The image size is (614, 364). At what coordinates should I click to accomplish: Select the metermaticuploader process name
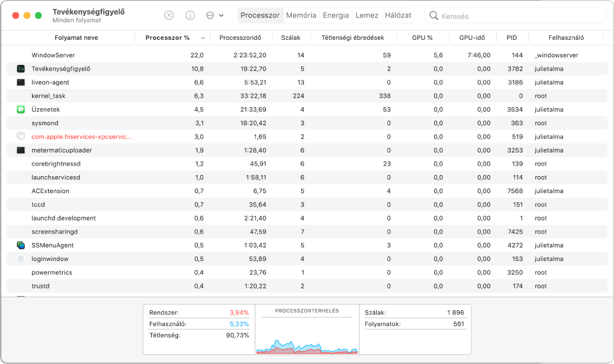(x=62, y=150)
